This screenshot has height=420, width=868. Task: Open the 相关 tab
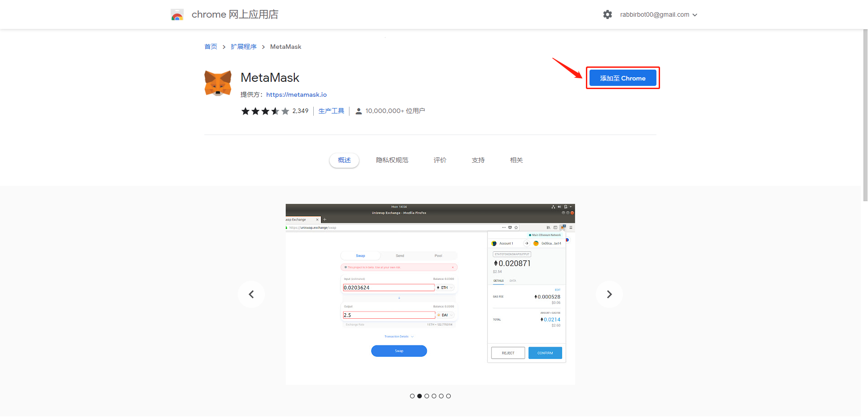516,160
